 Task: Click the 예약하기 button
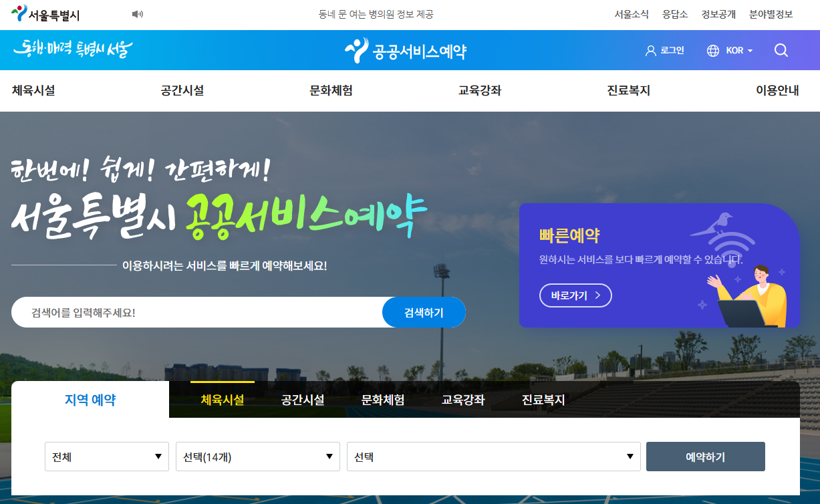(706, 457)
